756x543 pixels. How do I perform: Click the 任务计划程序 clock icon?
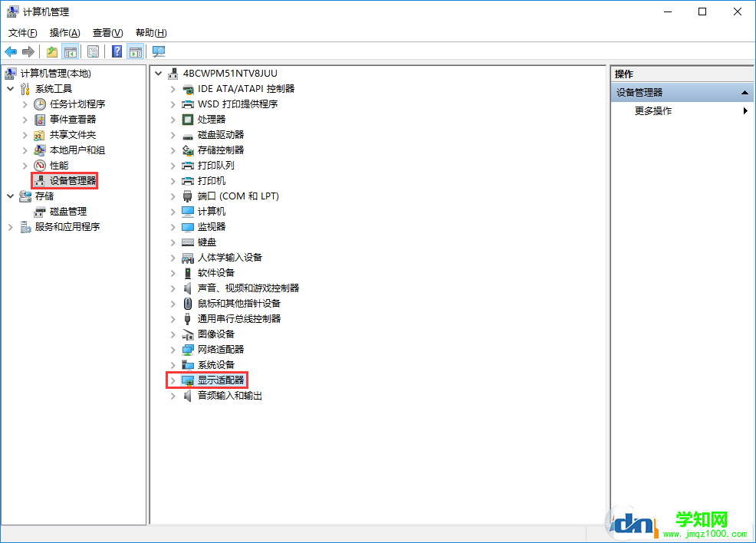point(40,104)
